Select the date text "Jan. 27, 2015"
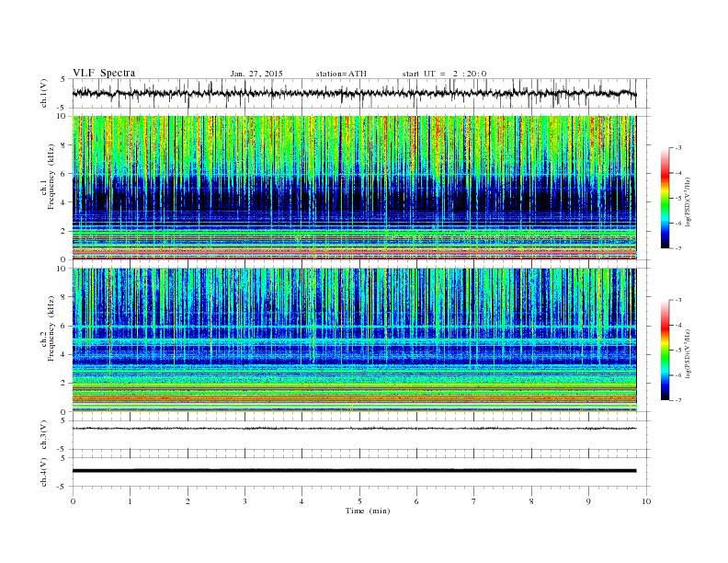Screen dimensions: 728x563 (x=256, y=74)
